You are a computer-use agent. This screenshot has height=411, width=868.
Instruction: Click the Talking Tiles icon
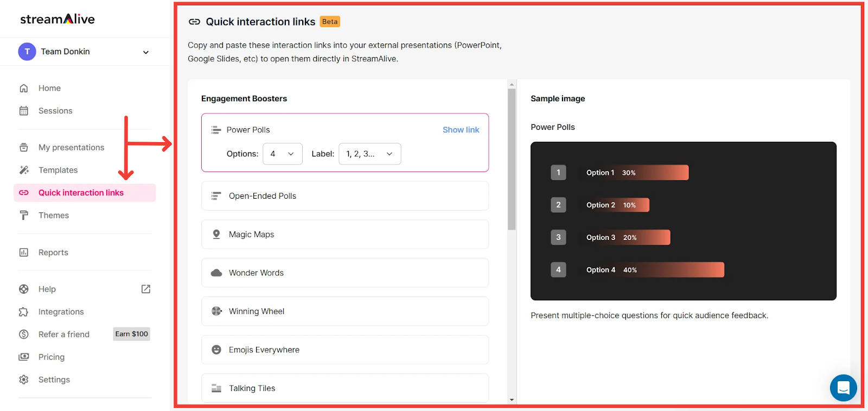click(x=216, y=388)
